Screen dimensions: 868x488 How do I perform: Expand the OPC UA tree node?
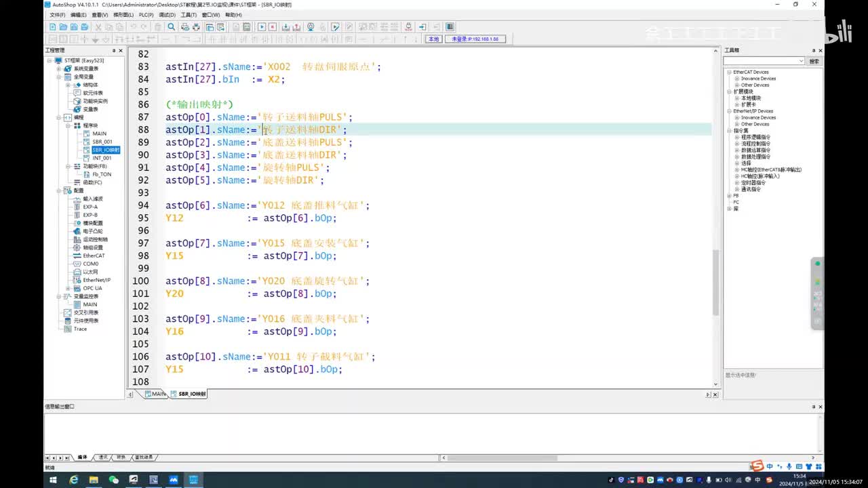[x=68, y=288]
